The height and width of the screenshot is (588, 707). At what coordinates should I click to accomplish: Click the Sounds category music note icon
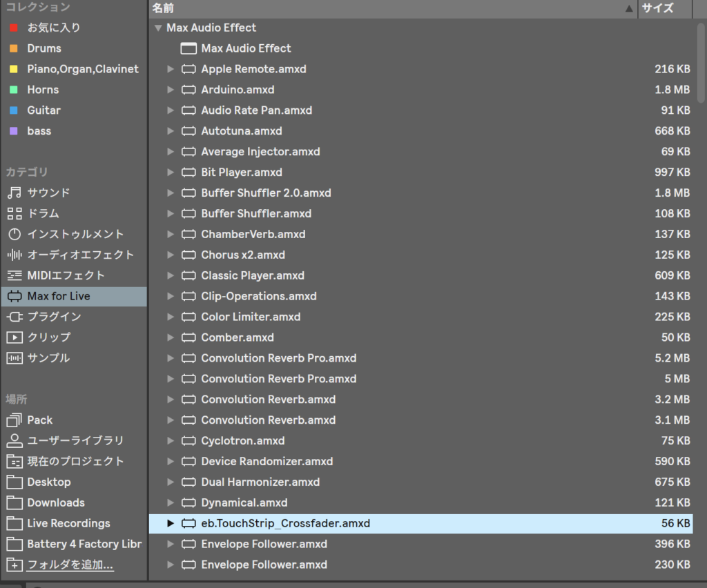click(x=14, y=193)
